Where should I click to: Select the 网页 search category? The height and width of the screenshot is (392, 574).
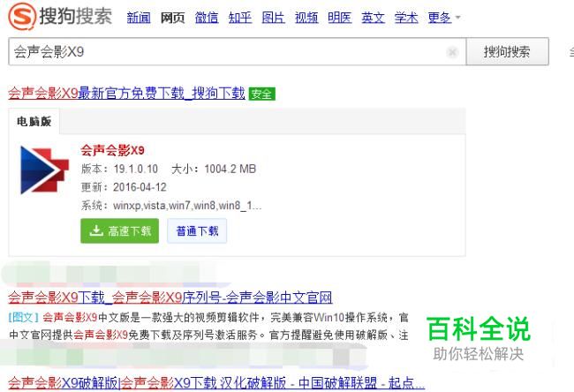[x=172, y=17]
